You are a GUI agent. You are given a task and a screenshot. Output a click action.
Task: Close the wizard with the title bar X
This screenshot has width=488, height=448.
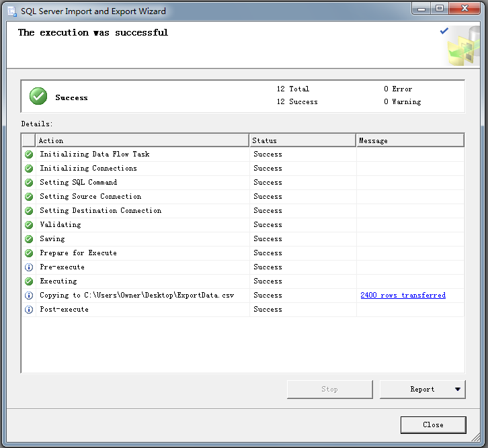(x=464, y=9)
